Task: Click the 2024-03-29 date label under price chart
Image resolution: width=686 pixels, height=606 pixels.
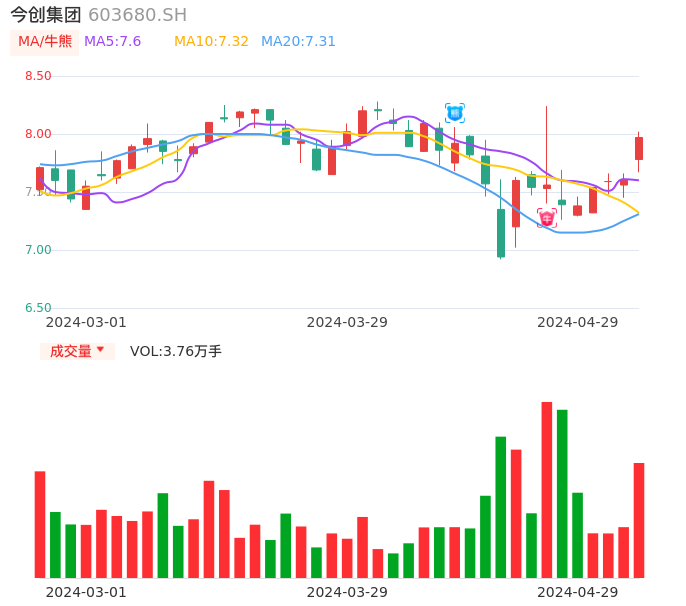Action: coord(347,322)
